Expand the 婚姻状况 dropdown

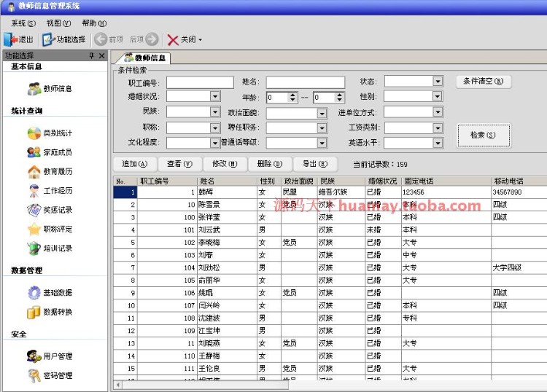click(215, 96)
